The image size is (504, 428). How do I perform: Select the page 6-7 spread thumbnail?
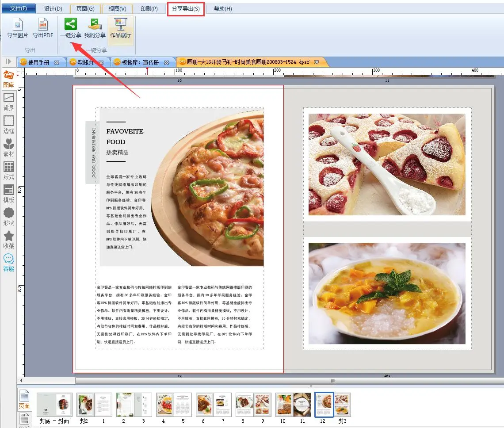tap(214, 405)
